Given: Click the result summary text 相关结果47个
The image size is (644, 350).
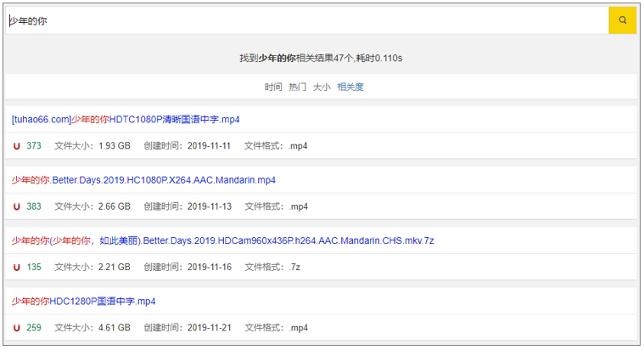Looking at the screenshot, I should pyautogui.click(x=324, y=59).
